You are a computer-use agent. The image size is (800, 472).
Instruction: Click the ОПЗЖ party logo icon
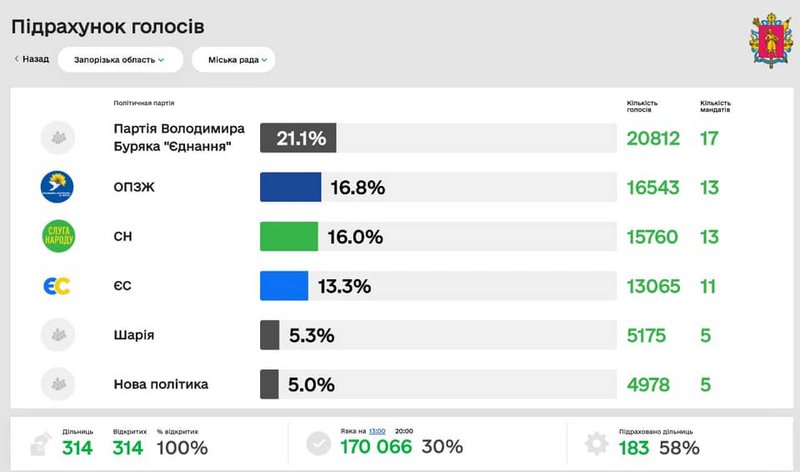click(x=56, y=187)
